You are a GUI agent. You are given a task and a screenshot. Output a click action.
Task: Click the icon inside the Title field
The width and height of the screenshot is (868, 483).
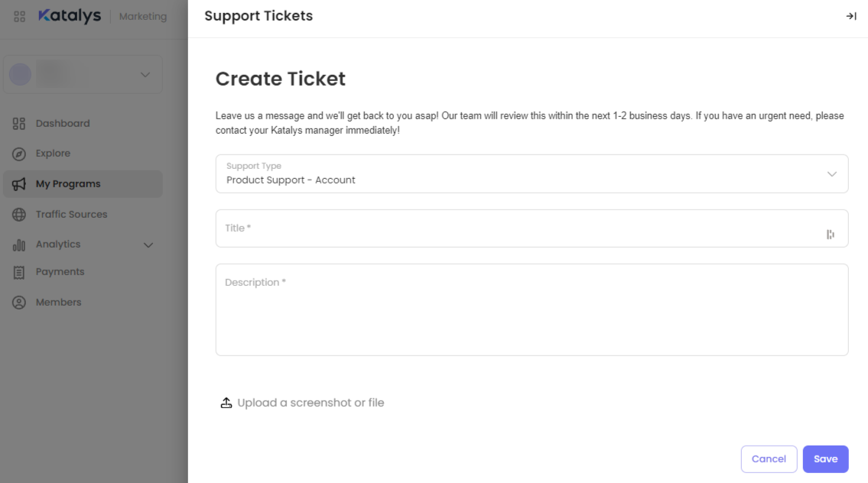[831, 235]
